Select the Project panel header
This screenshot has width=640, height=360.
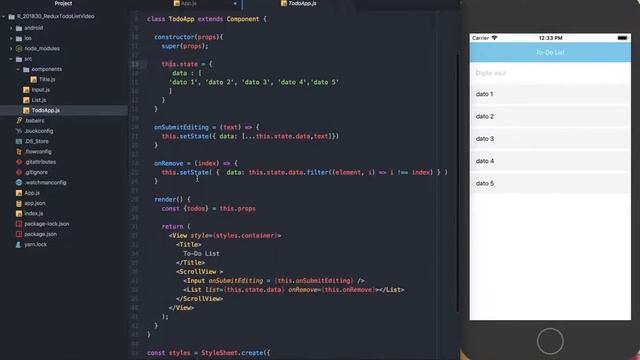(x=63, y=3)
